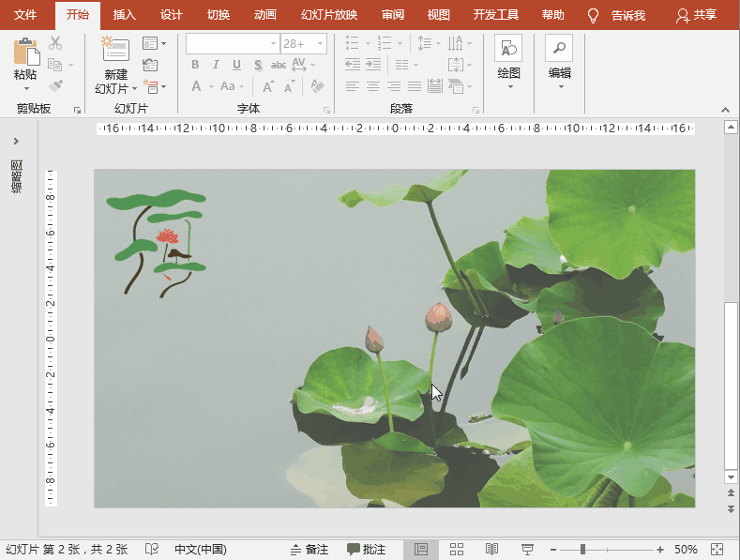Click Increase Font Size icon
Viewport: 740px width, 560px height.
268,86
